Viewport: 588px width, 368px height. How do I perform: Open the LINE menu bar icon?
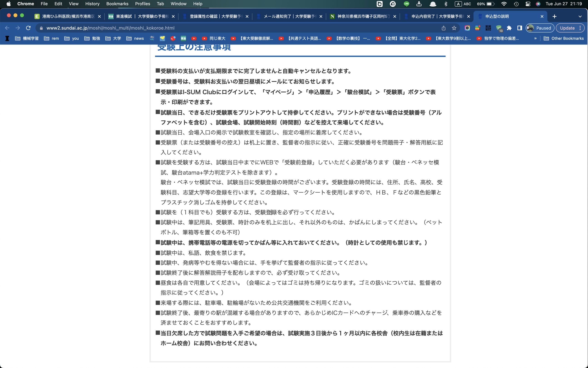[x=406, y=4]
